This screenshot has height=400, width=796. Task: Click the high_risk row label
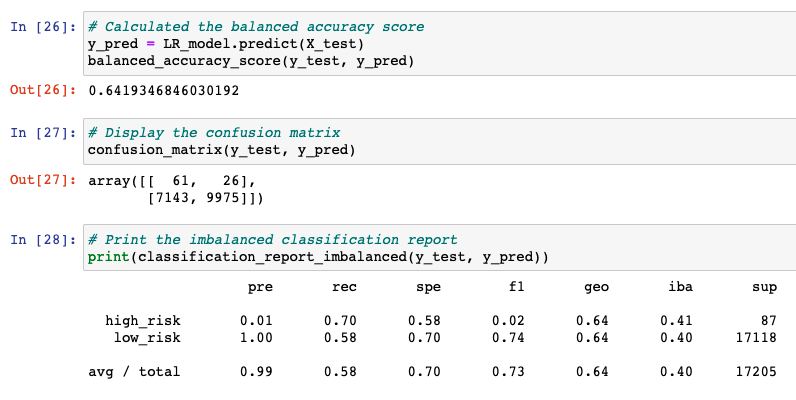tap(143, 321)
